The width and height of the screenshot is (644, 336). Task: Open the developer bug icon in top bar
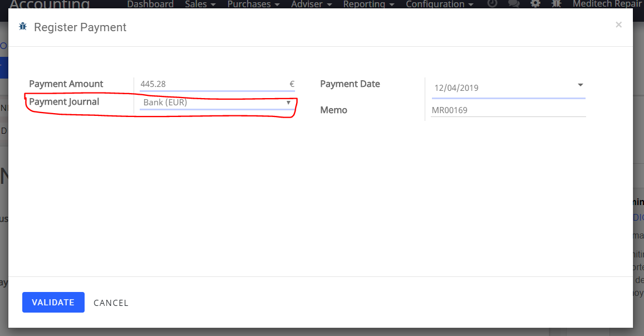556,4
